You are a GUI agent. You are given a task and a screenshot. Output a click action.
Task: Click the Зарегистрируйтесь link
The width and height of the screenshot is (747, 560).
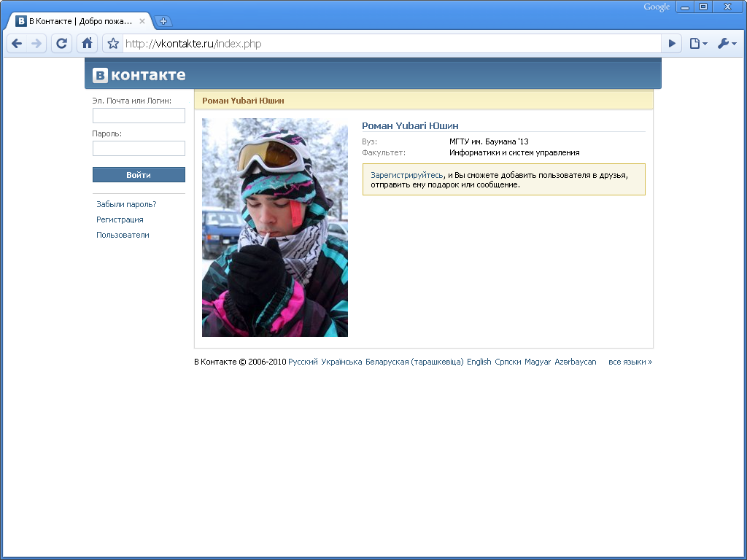407,175
